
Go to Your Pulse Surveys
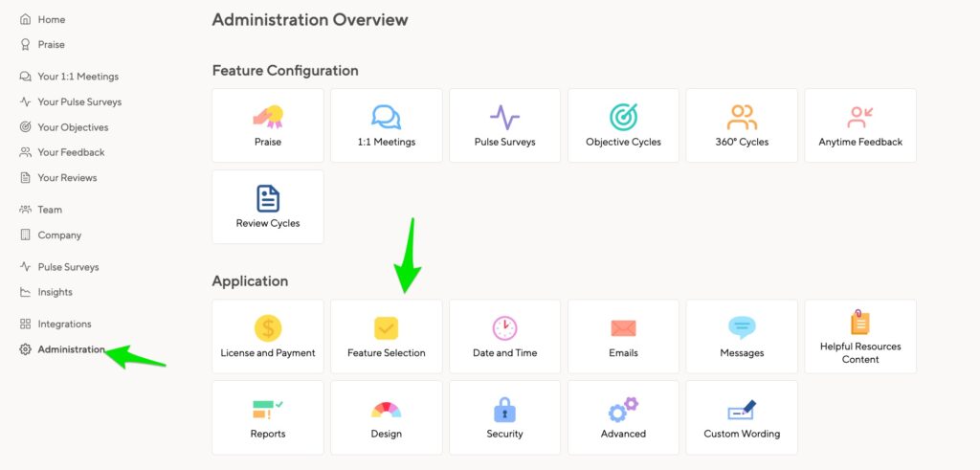point(79,101)
